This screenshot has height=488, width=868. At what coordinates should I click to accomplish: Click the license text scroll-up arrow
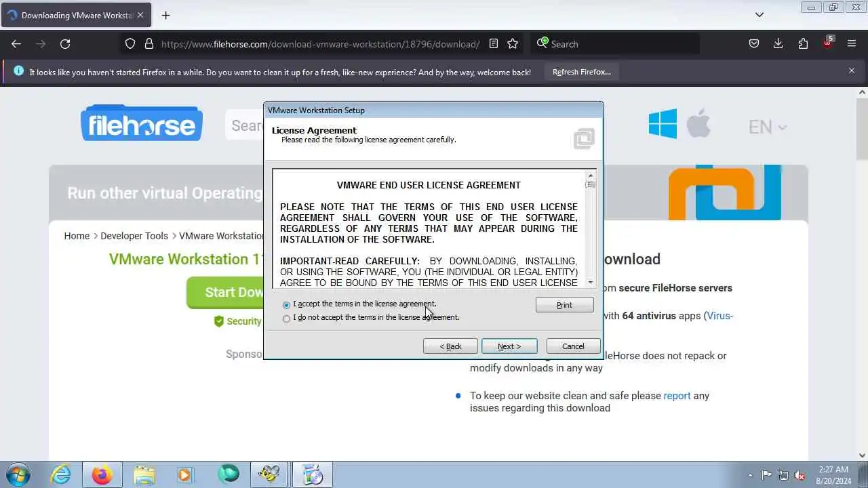pos(591,176)
